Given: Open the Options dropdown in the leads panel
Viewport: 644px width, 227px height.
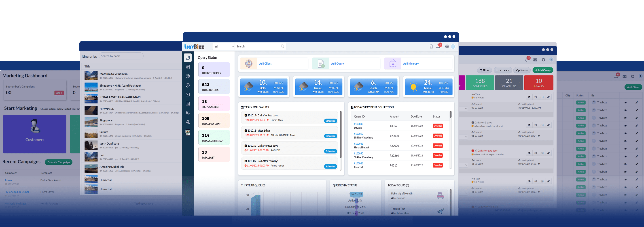Looking at the screenshot, I should coord(522,70).
